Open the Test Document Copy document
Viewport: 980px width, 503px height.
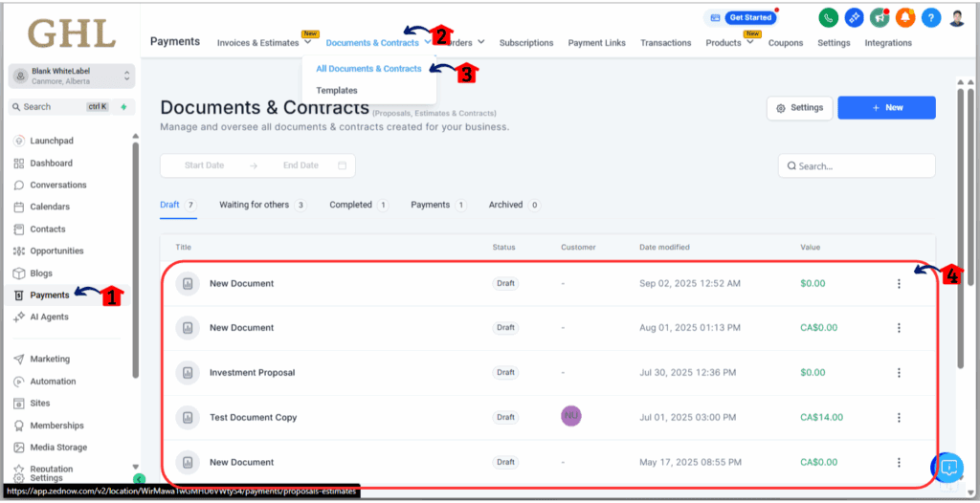253,417
